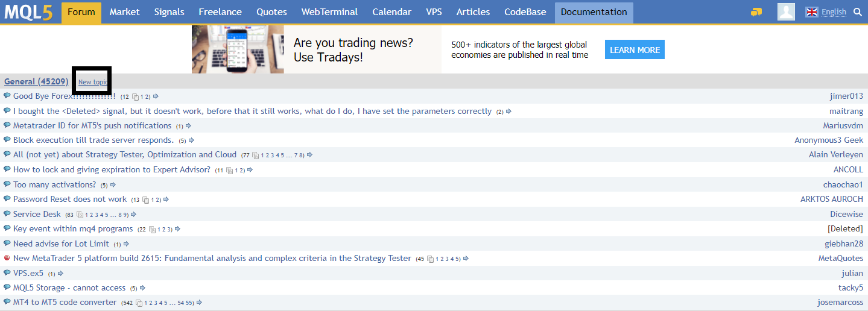This screenshot has height=311, width=868.
Task: Go to last post arrow for VPS.ex5 topic
Action: pyautogui.click(x=60, y=274)
